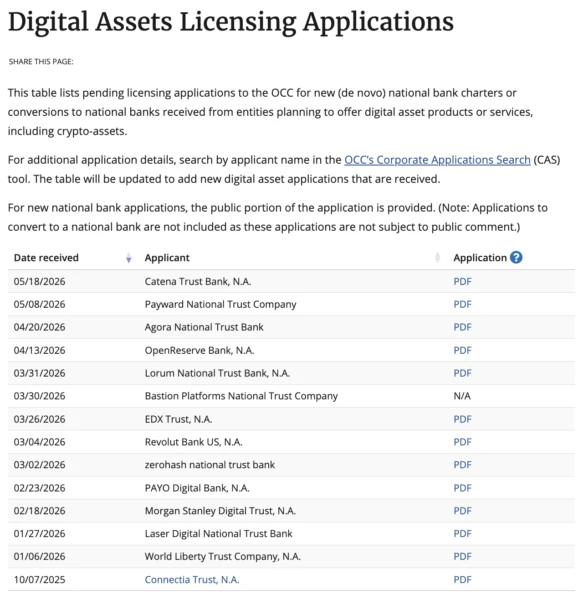Select the date 10/07/2025
The height and width of the screenshot is (600, 583).
coord(39,580)
